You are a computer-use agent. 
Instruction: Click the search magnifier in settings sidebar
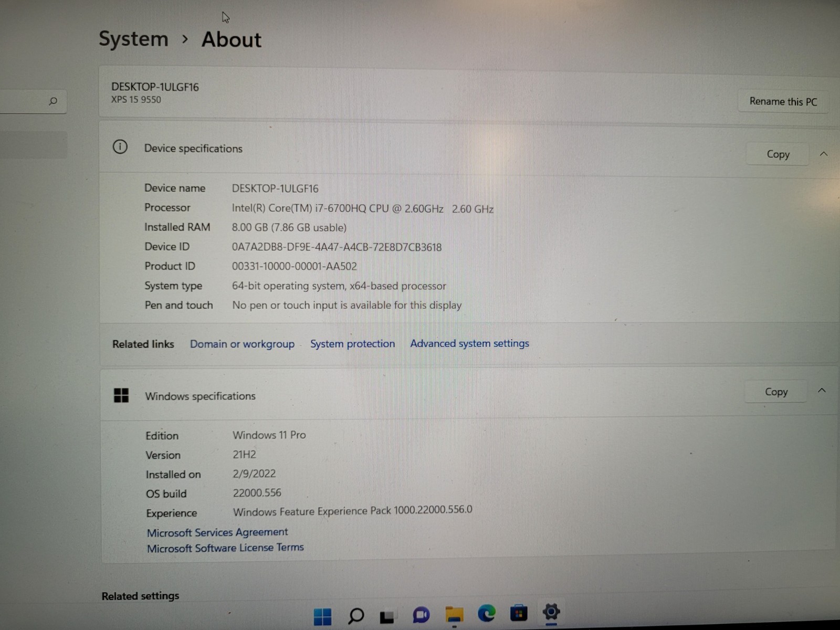point(53,101)
